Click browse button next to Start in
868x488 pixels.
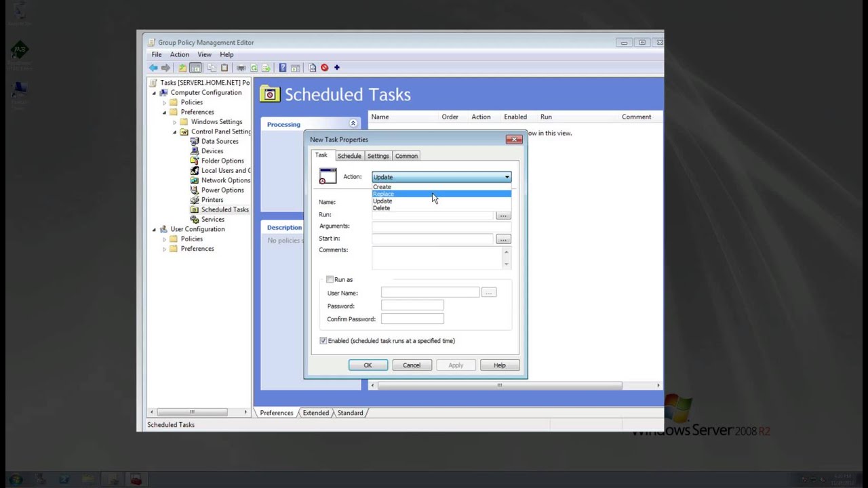point(502,239)
